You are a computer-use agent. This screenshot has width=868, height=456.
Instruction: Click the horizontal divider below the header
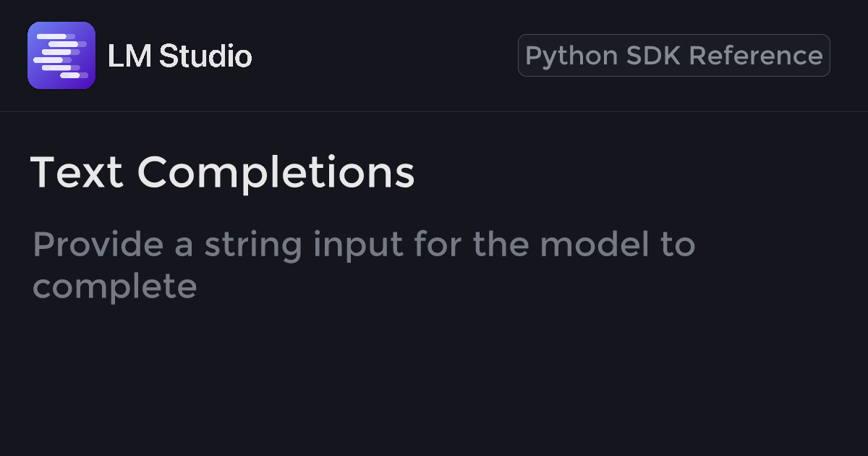[x=434, y=111]
